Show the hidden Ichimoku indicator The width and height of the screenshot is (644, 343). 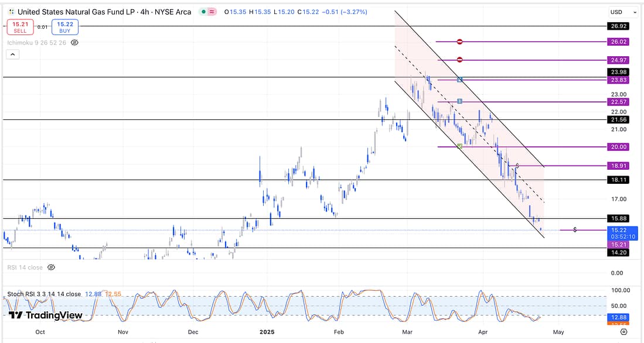pos(74,43)
